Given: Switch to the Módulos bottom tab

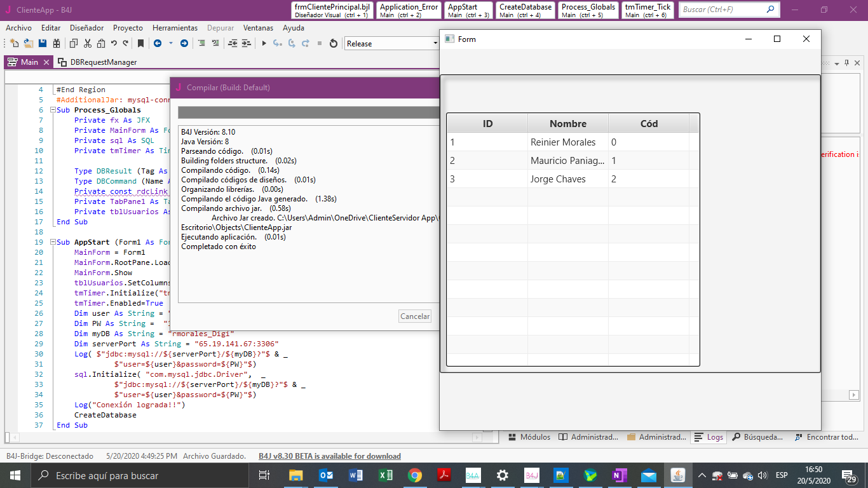Looking at the screenshot, I should coord(529,437).
